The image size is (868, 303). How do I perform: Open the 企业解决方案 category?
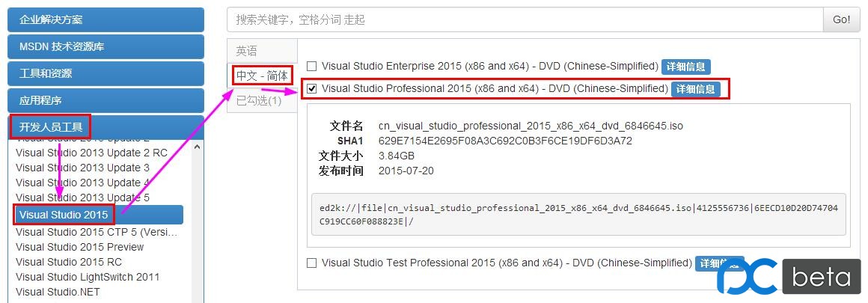106,20
